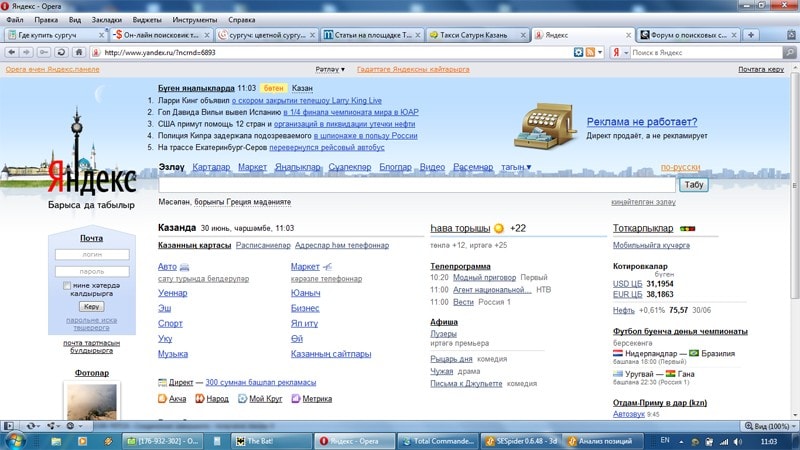Viewport: 800px width, 450px height.
Task: Click the Yandex main search input field
Action: (417, 185)
